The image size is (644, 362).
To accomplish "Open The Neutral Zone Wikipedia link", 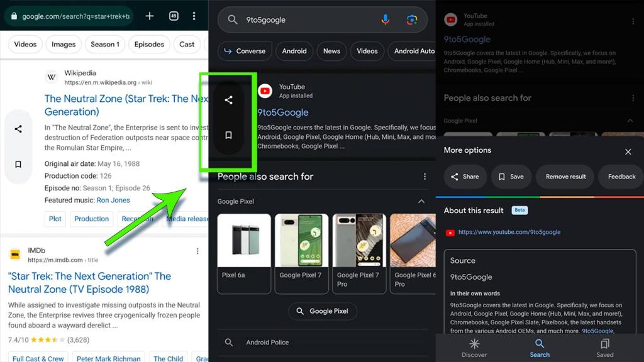I will tap(126, 105).
